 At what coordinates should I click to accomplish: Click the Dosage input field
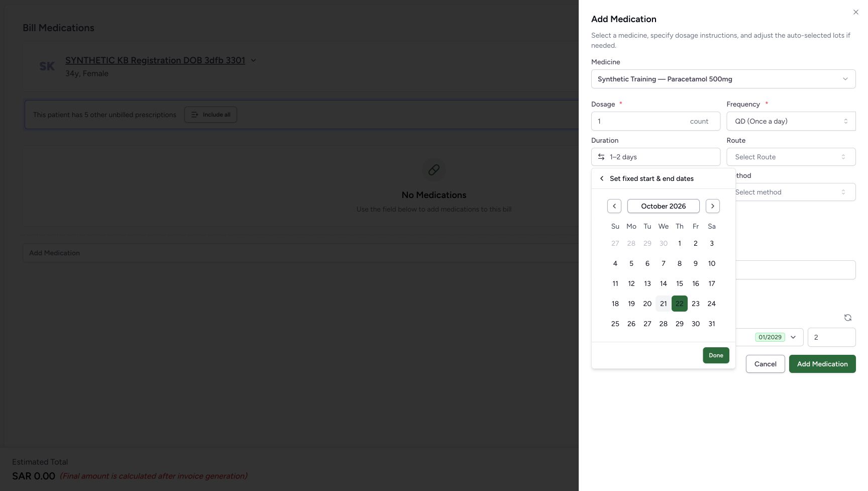point(656,121)
